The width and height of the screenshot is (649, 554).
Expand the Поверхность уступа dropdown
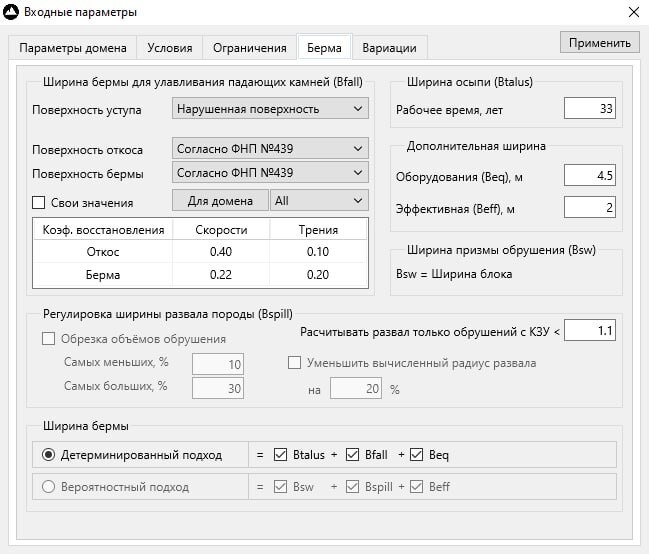tap(270, 108)
